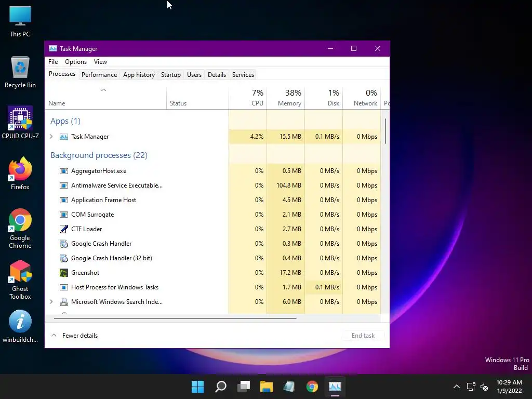This screenshot has width=532, height=399.
Task: Select the CTF Loader pen icon
Action: point(63,229)
